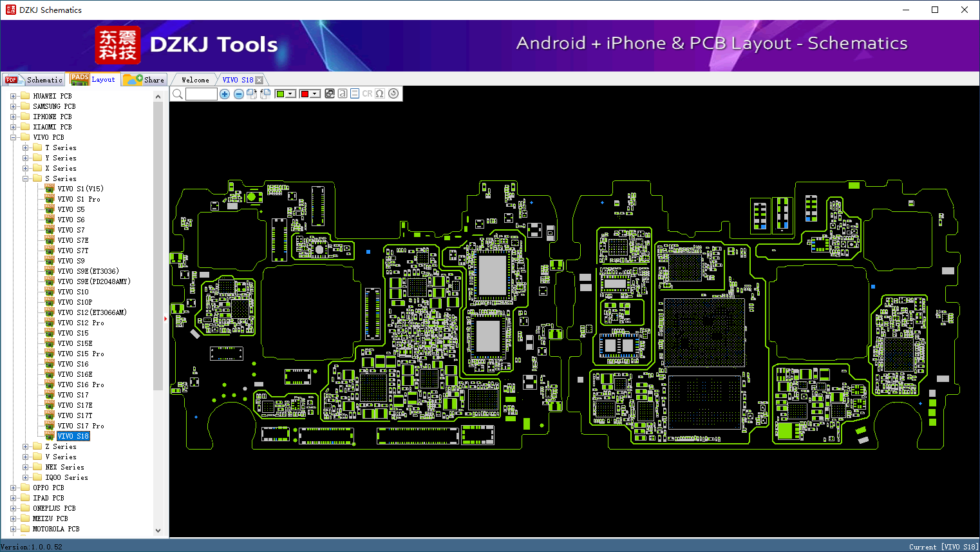The height and width of the screenshot is (552, 980).
Task: Click the DZKJ red logo in banner
Action: (118, 45)
